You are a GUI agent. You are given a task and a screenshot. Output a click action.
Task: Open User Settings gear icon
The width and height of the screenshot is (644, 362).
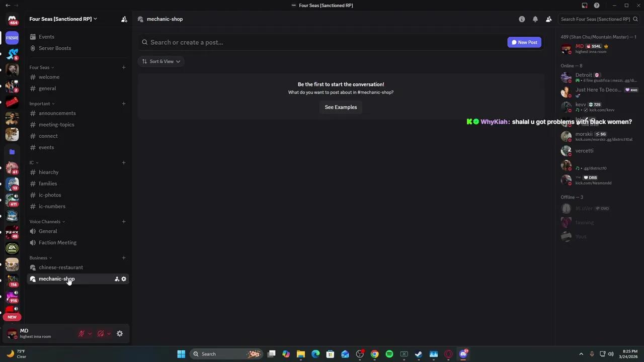pyautogui.click(x=120, y=334)
